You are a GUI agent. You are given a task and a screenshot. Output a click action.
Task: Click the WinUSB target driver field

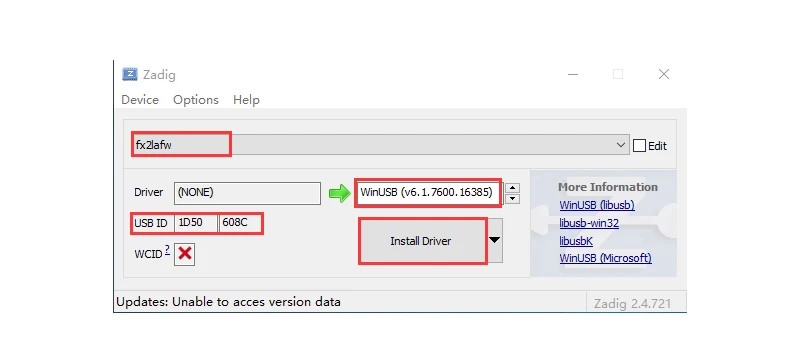click(x=429, y=192)
